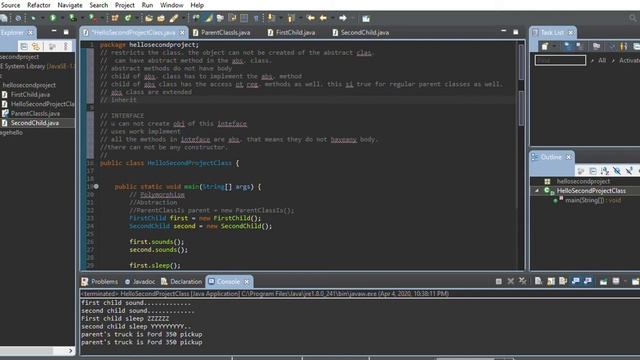The height and width of the screenshot is (360, 640).
Task: Select SecondChild.java in Package Explorer
Action: pos(35,123)
